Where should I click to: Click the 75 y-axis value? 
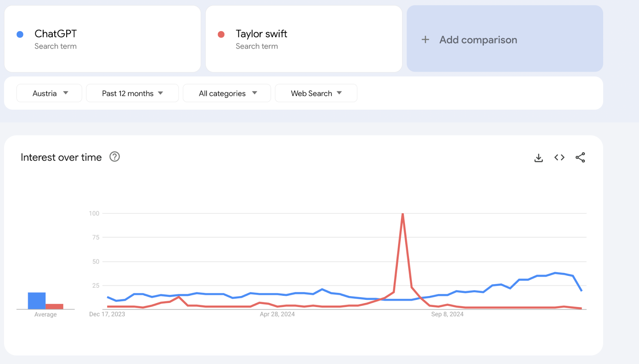pyautogui.click(x=96, y=237)
